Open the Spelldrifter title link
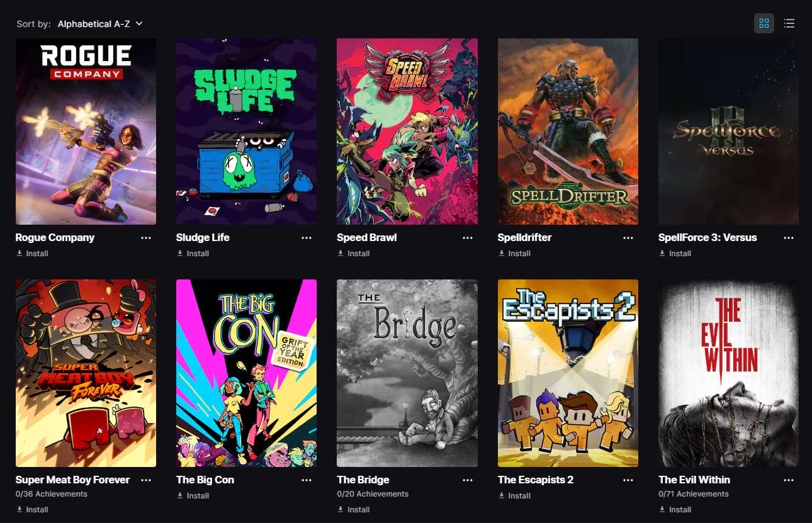812x523 pixels. pyautogui.click(x=524, y=237)
